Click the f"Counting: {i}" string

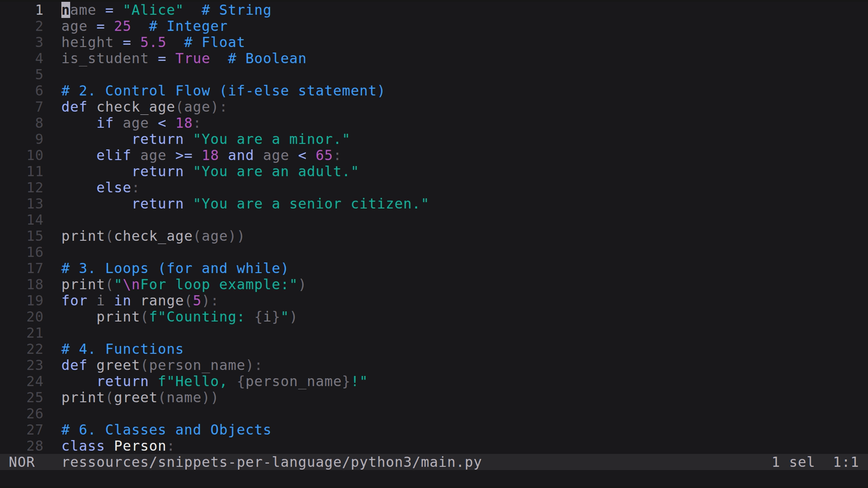[219, 317]
